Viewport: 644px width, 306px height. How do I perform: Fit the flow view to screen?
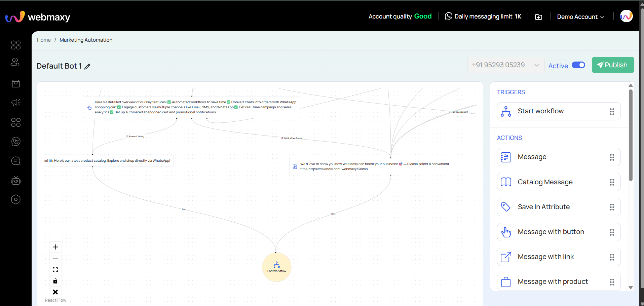click(55, 270)
